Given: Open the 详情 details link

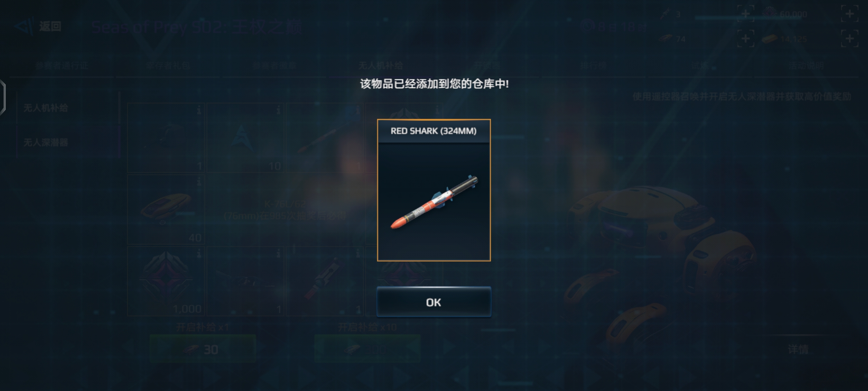Looking at the screenshot, I should point(798,349).
